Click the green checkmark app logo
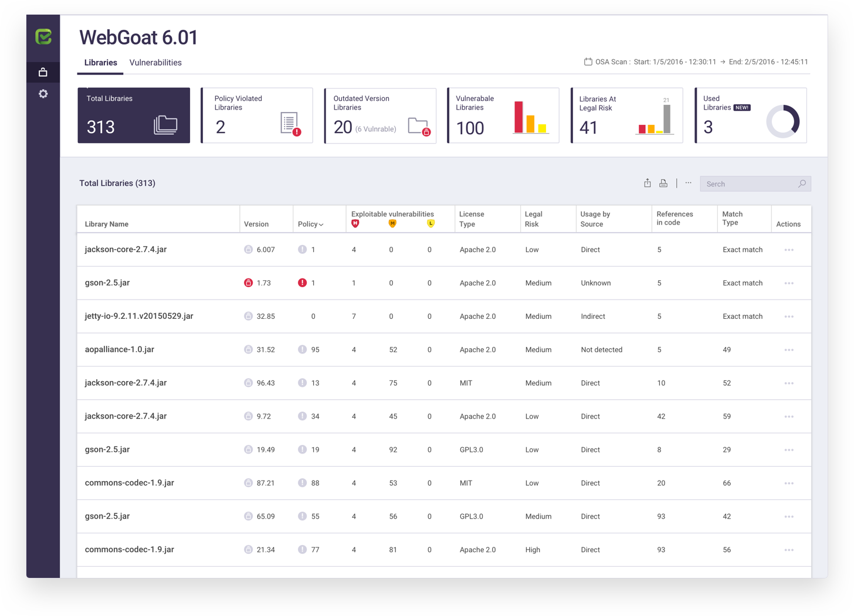Screen dimensions: 854x616 click(x=43, y=37)
